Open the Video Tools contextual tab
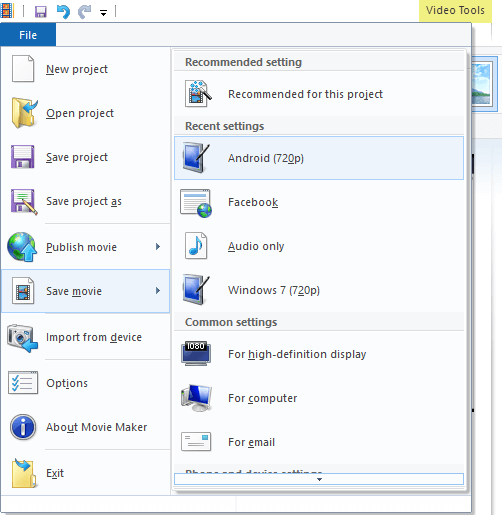The image size is (502, 515). coord(455,10)
